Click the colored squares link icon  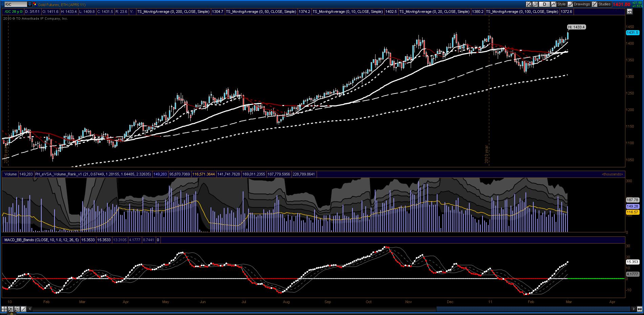click(35, 4)
